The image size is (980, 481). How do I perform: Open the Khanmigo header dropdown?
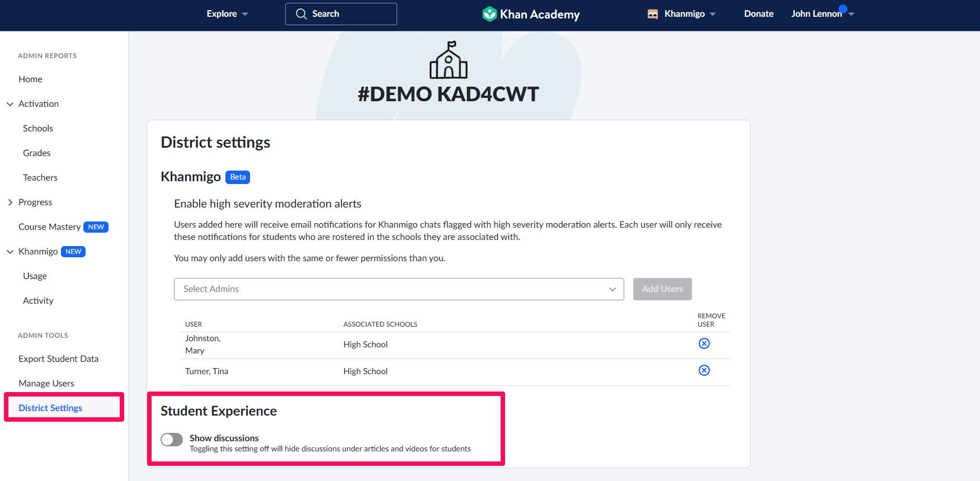tap(690, 14)
